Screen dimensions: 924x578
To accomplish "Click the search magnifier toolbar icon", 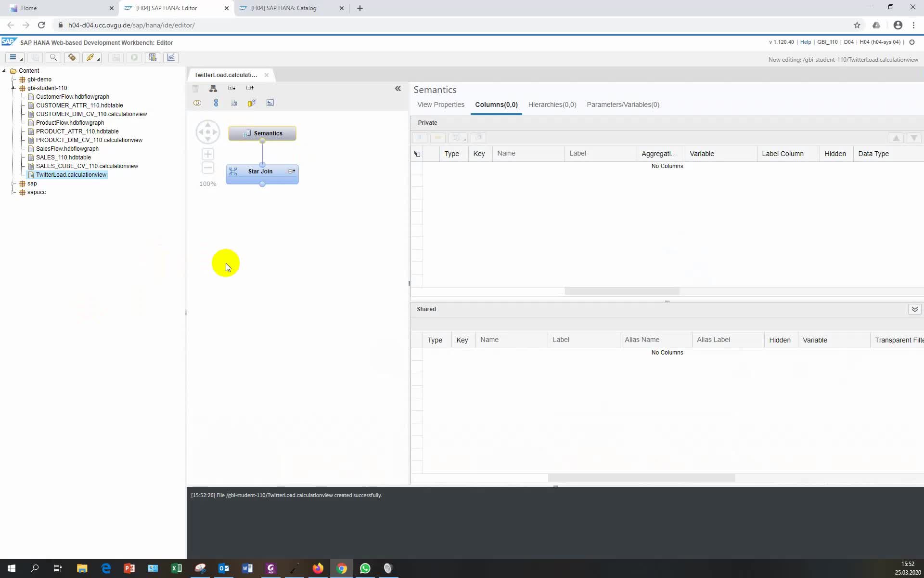I will click(x=53, y=57).
